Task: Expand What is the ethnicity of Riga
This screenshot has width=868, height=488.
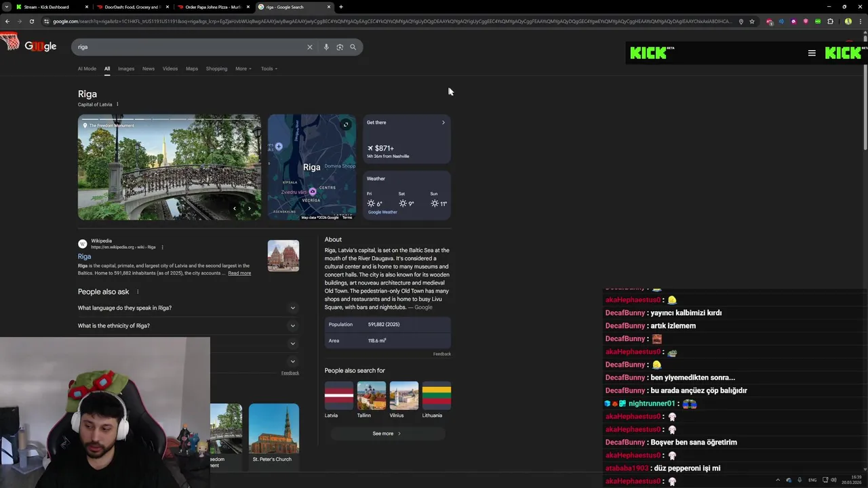Action: 188,325
